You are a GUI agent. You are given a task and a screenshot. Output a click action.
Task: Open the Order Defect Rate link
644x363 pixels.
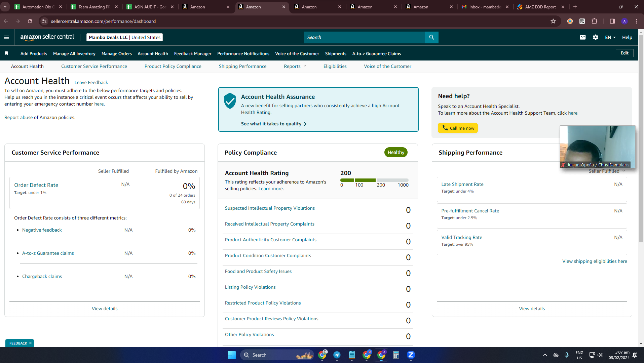pyautogui.click(x=36, y=185)
